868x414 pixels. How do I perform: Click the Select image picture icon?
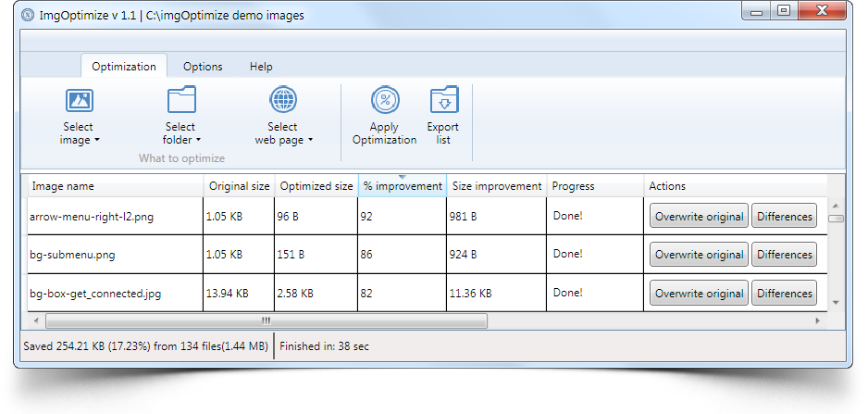[x=80, y=101]
